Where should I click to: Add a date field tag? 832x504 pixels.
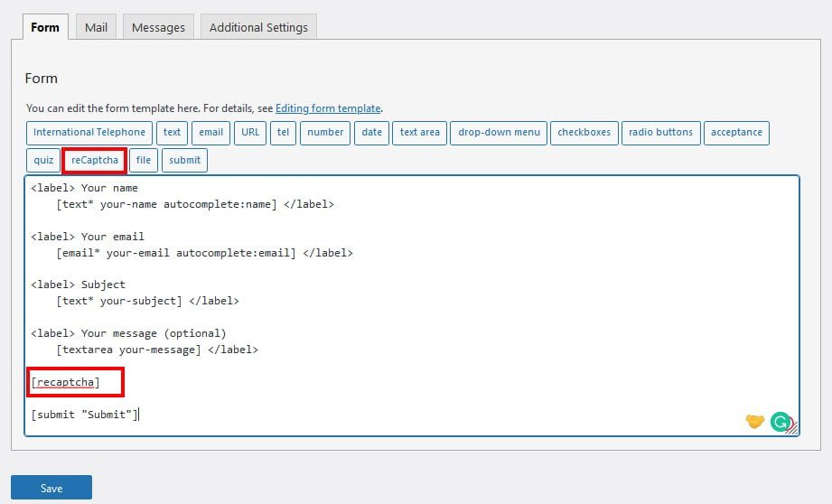pos(371,133)
